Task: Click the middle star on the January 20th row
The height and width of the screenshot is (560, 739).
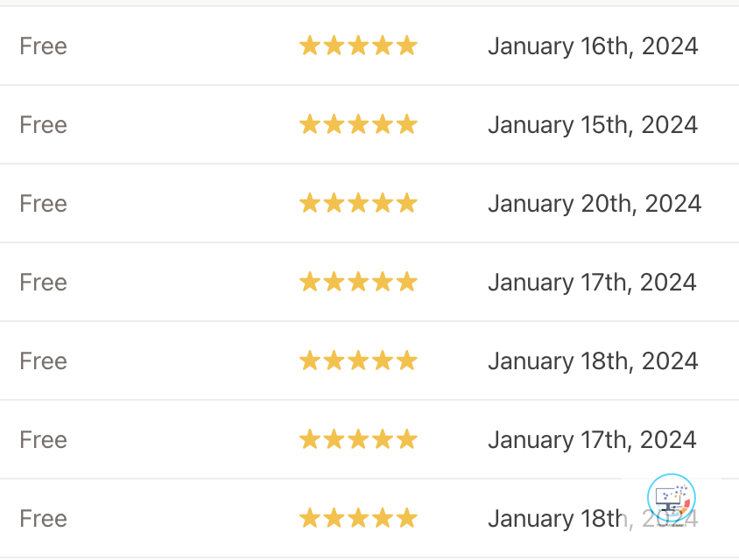Action: click(x=359, y=203)
